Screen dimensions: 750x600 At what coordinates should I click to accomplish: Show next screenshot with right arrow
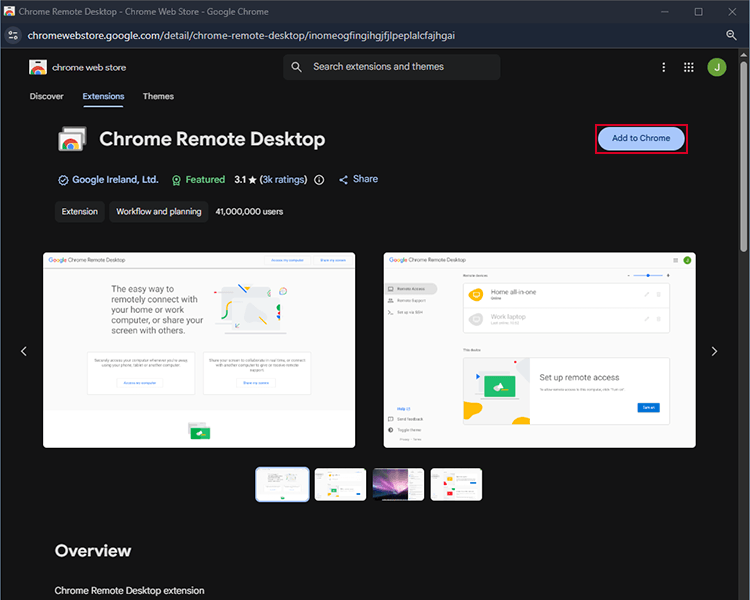click(714, 351)
